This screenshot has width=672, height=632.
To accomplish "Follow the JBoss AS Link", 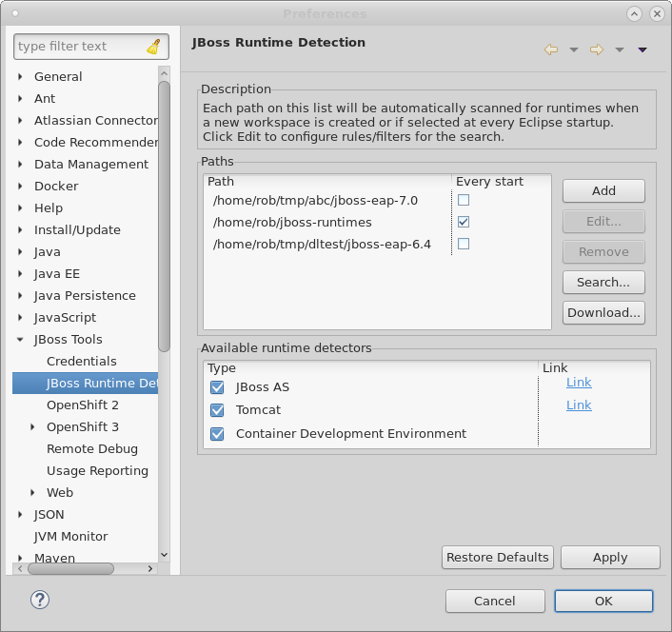I will tap(579, 383).
